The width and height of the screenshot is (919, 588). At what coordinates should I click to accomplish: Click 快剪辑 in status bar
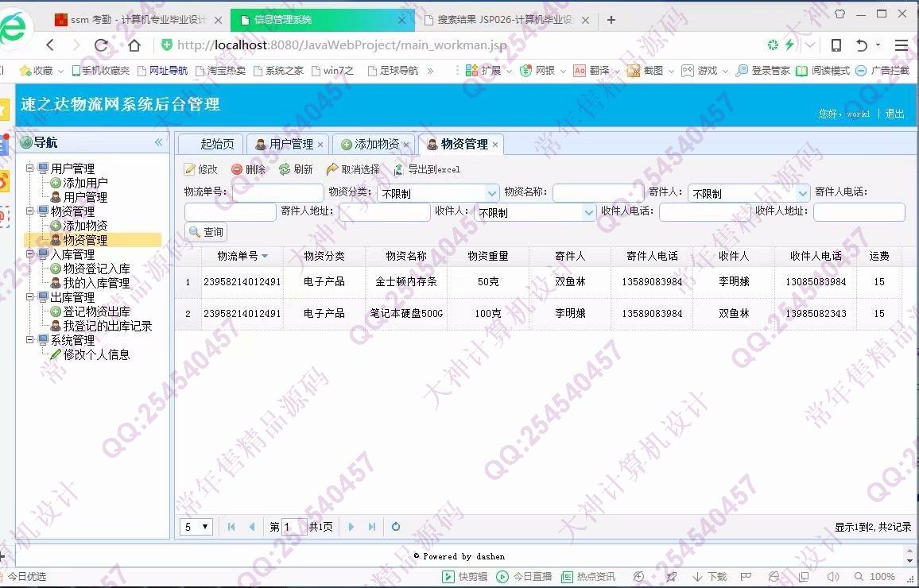(x=465, y=576)
